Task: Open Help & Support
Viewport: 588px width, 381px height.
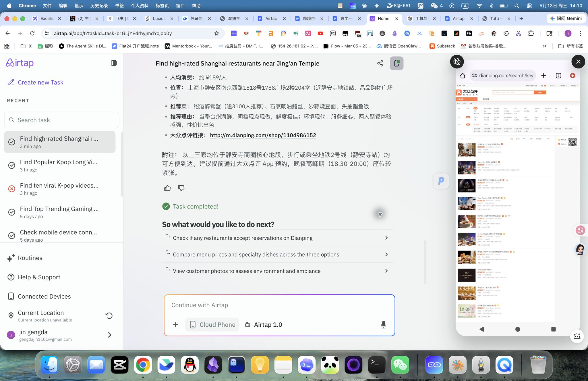Action: [34, 277]
